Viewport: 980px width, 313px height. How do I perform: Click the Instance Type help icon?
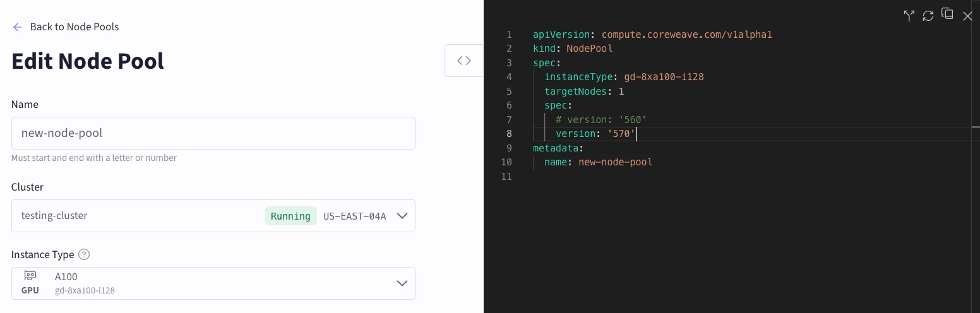tap(84, 255)
